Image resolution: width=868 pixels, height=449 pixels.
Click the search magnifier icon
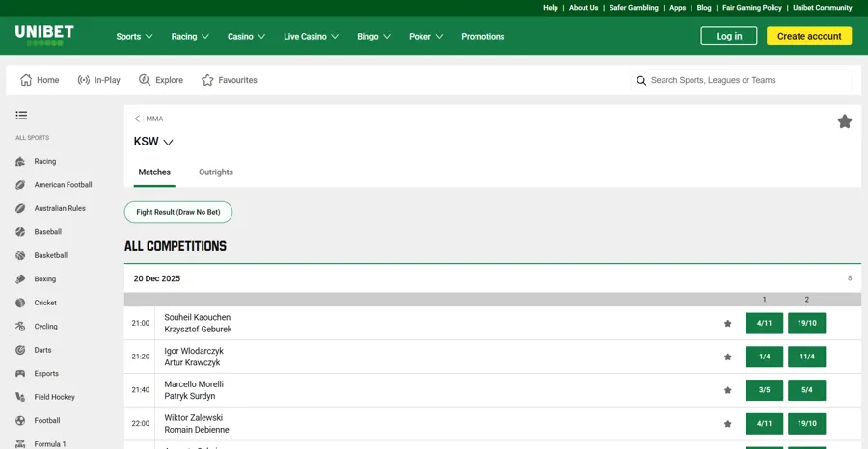coord(641,80)
